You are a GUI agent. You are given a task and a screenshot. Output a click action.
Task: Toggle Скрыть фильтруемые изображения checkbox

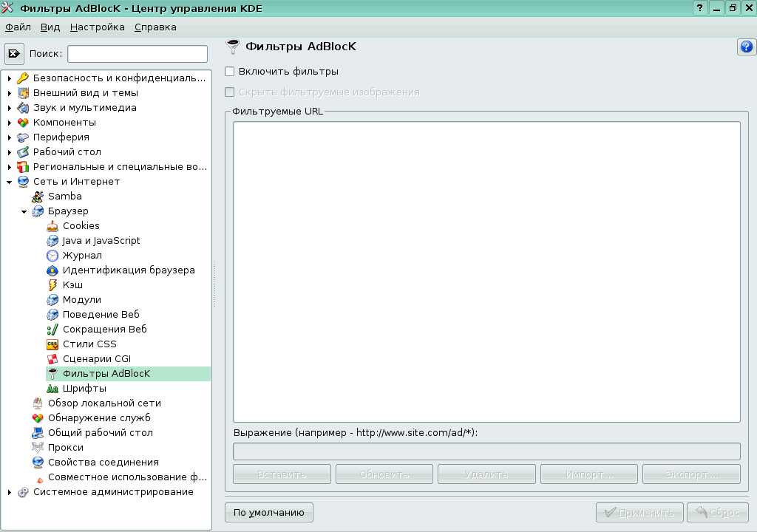pos(231,92)
